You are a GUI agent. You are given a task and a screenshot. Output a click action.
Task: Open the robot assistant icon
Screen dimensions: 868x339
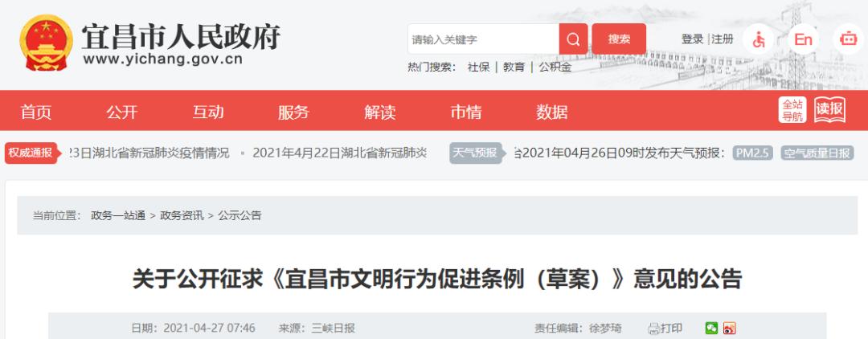pyautogui.click(x=847, y=39)
